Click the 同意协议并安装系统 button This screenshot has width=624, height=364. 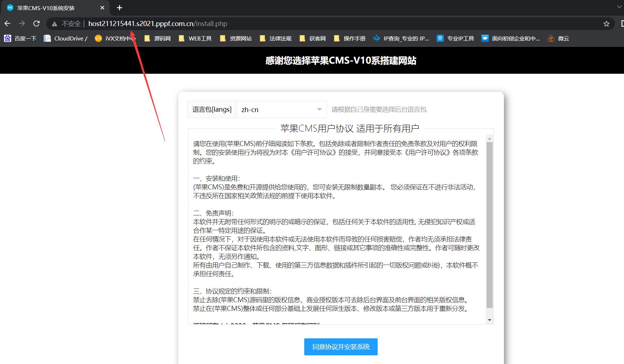[340, 347]
